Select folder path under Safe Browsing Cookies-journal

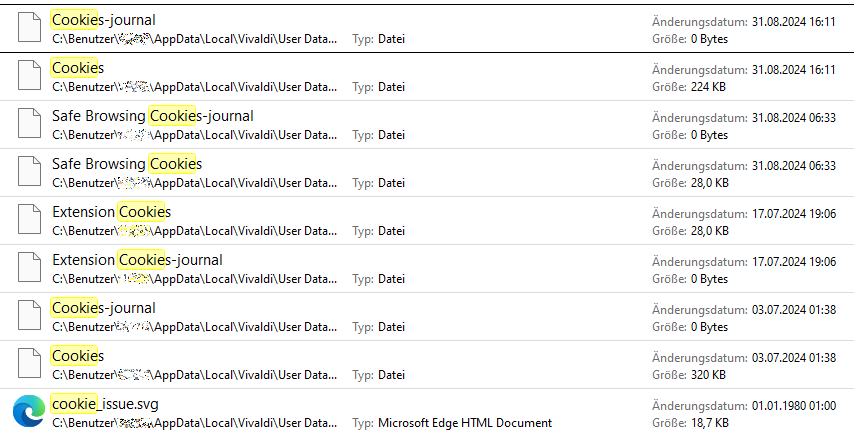click(194, 135)
